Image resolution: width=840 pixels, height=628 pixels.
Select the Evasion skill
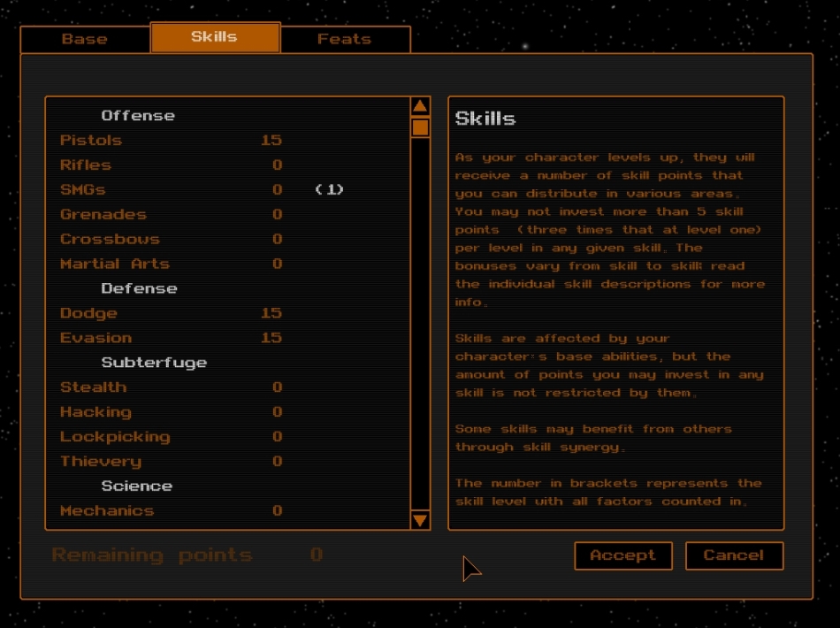[x=95, y=339]
